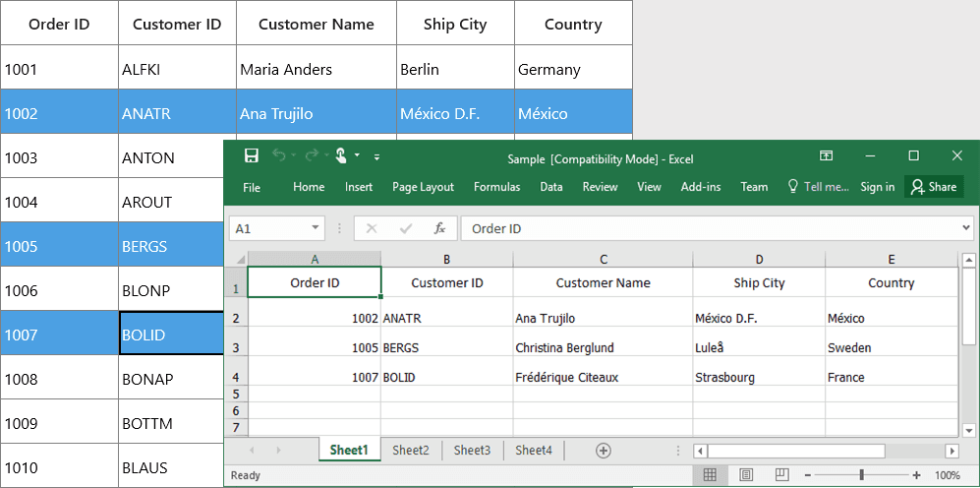The height and width of the screenshot is (488, 980).
Task: Click vertical scrollbar down arrow in Excel
Action: [968, 430]
